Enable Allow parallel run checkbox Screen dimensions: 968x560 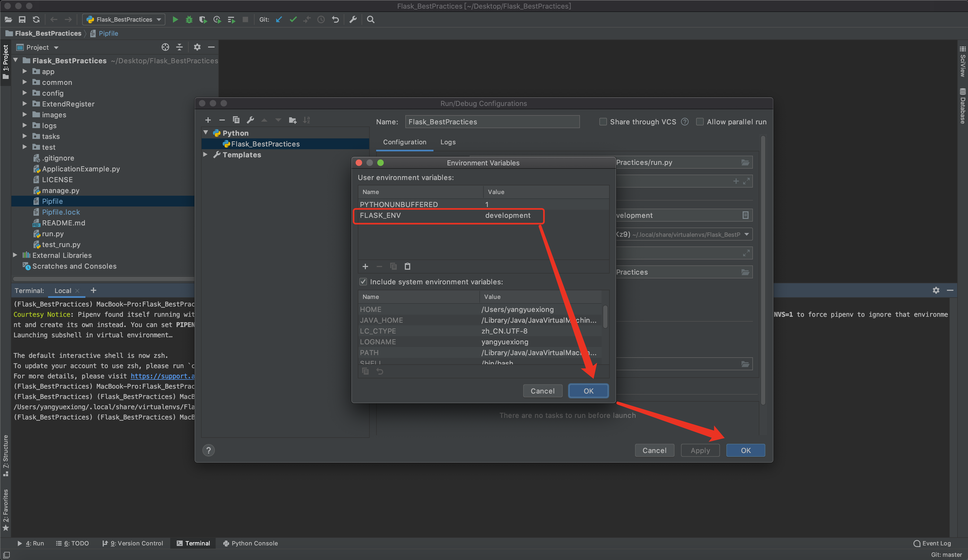click(x=700, y=122)
